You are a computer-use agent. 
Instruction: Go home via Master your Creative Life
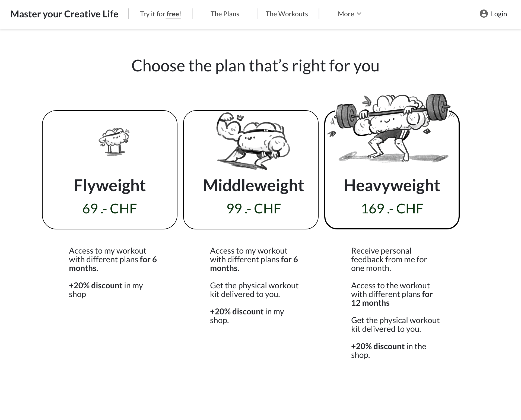64,14
